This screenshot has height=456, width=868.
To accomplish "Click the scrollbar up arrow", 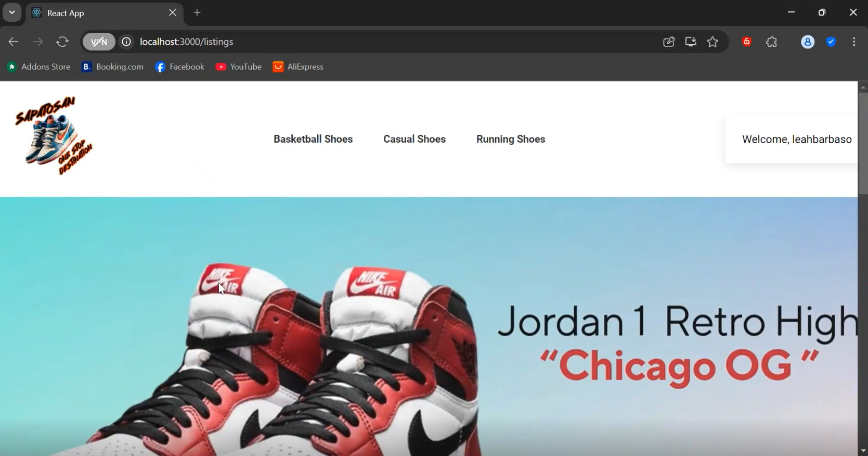I will 863,87.
